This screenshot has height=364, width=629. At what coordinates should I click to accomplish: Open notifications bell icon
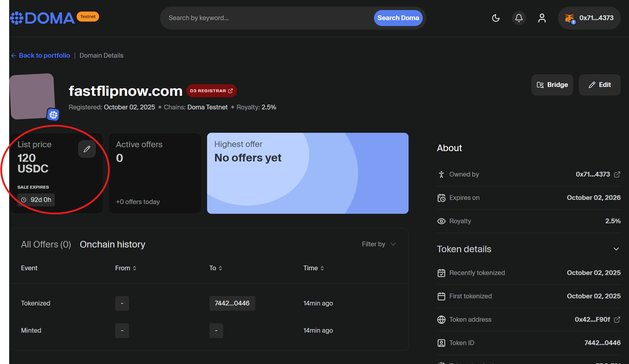(519, 18)
